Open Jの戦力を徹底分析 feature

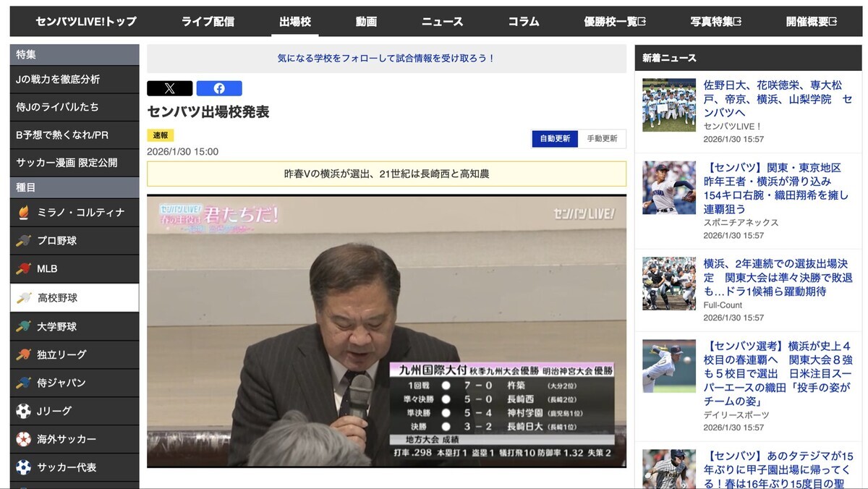click(x=75, y=79)
